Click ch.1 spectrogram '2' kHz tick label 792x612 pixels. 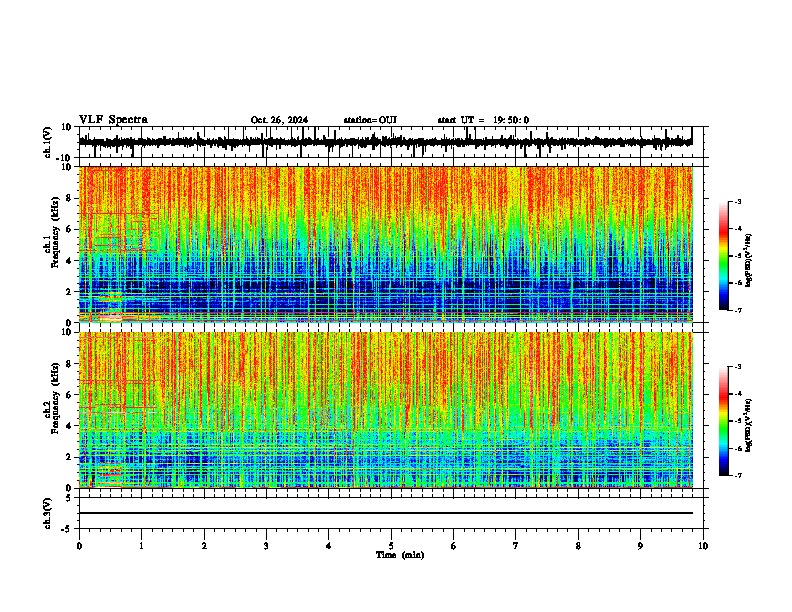pyautogui.click(x=69, y=292)
